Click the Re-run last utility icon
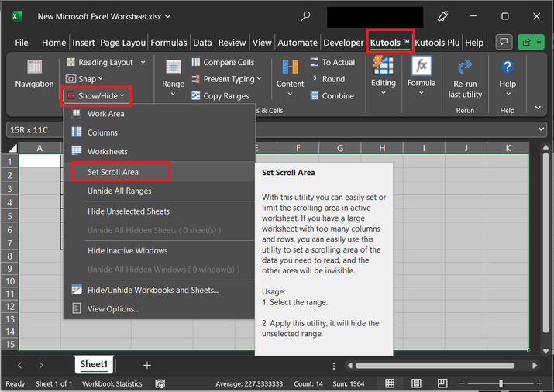The height and width of the screenshot is (392, 554). tap(465, 67)
